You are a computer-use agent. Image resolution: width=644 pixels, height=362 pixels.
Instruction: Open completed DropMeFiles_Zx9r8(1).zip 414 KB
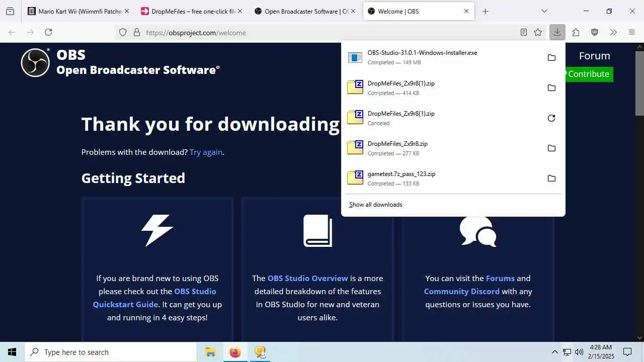click(444, 87)
